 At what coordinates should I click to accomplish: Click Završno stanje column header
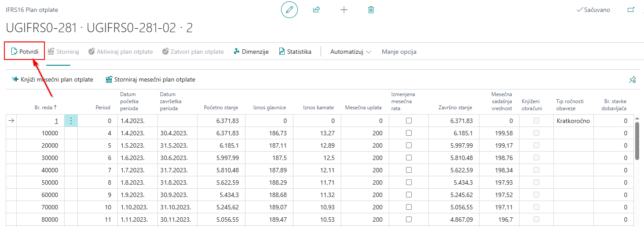pos(455,107)
